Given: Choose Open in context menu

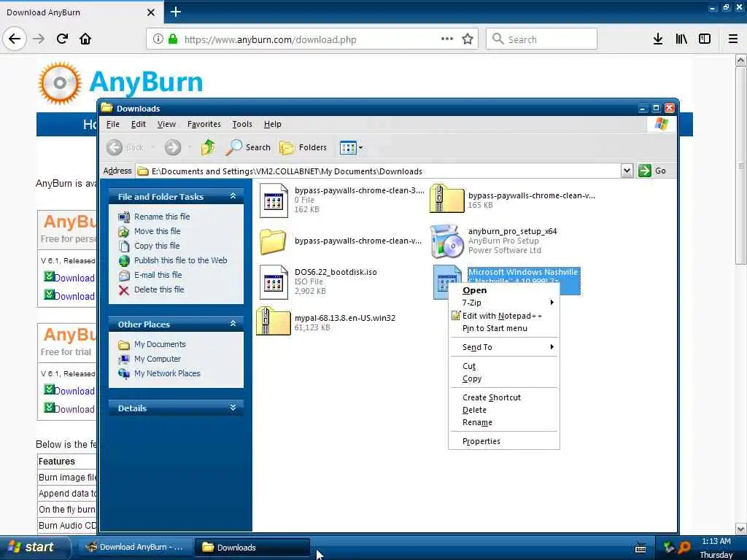Looking at the screenshot, I should click(504, 290).
